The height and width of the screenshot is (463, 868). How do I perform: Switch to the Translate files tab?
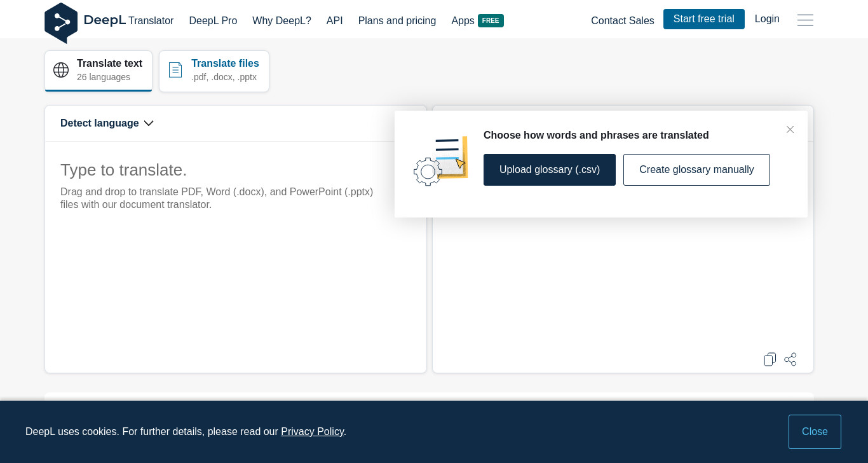coord(214,71)
